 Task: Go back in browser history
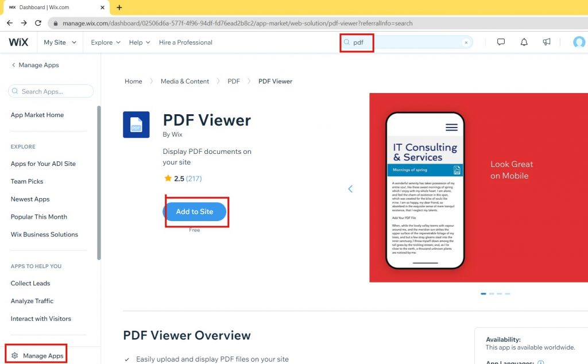coord(10,23)
